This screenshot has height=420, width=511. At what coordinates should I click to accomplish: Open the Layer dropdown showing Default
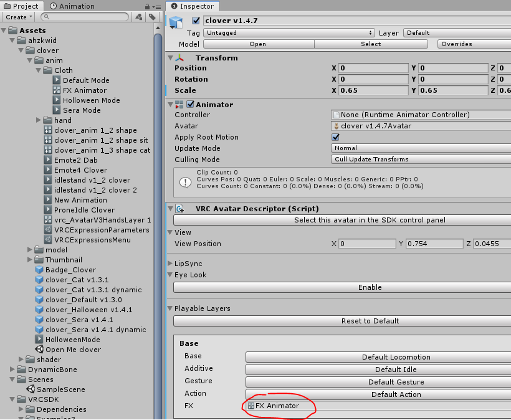tap(457, 33)
